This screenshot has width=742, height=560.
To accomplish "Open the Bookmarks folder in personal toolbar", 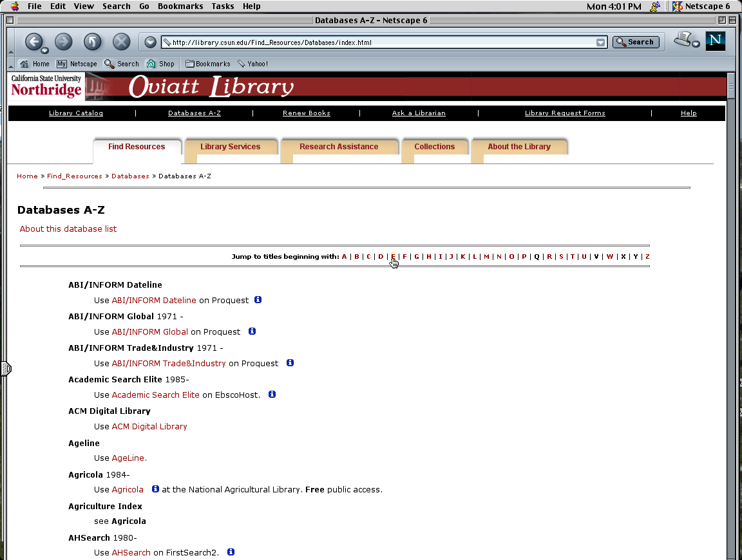I will point(208,64).
